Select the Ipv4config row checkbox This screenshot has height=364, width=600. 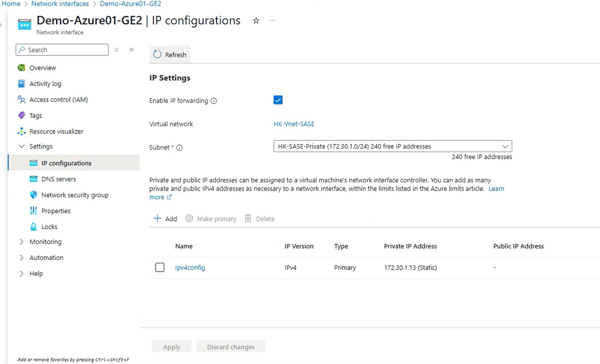(160, 268)
